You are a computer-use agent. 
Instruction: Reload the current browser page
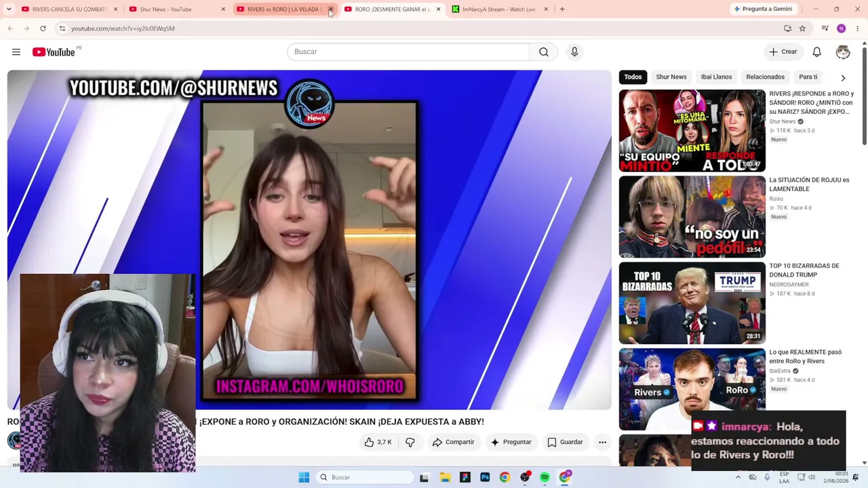pyautogui.click(x=43, y=28)
